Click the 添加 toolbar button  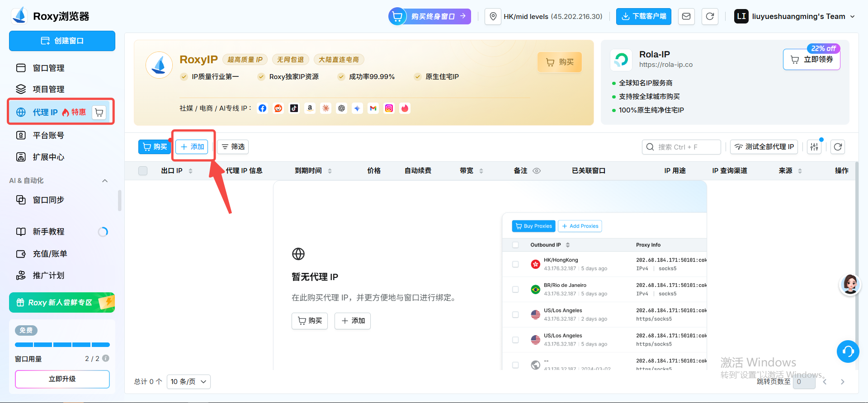192,147
